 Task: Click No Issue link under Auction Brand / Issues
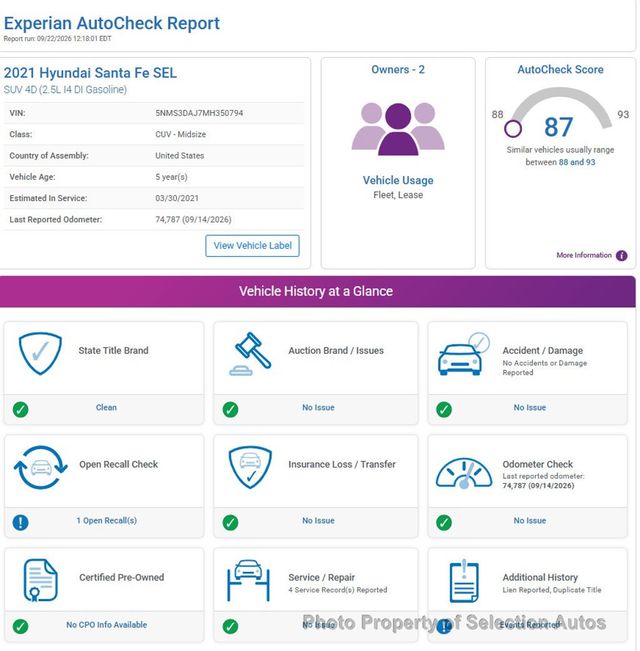[x=318, y=407]
